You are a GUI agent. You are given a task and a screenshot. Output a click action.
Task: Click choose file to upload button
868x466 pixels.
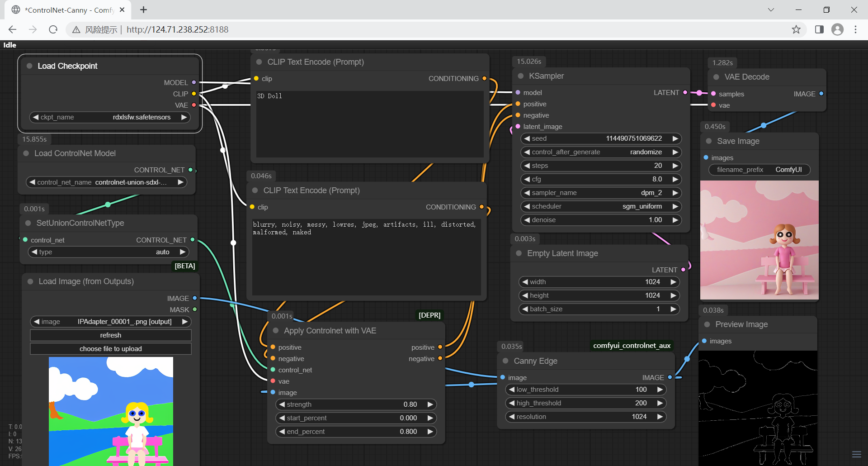[111, 349]
